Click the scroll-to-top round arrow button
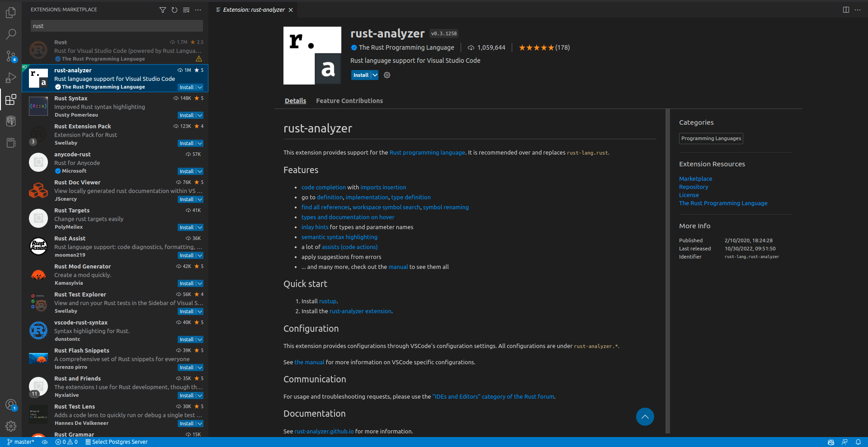868x447 pixels. pos(645,417)
